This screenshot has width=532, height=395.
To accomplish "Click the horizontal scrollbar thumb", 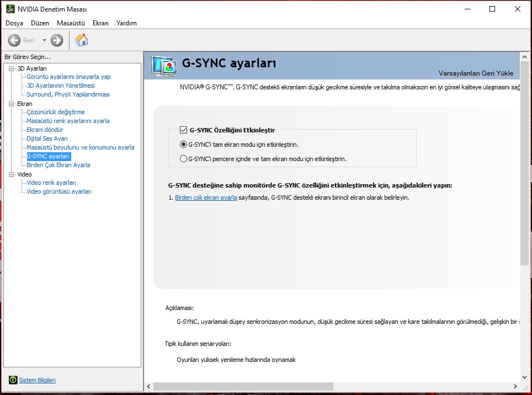I will point(243,386).
